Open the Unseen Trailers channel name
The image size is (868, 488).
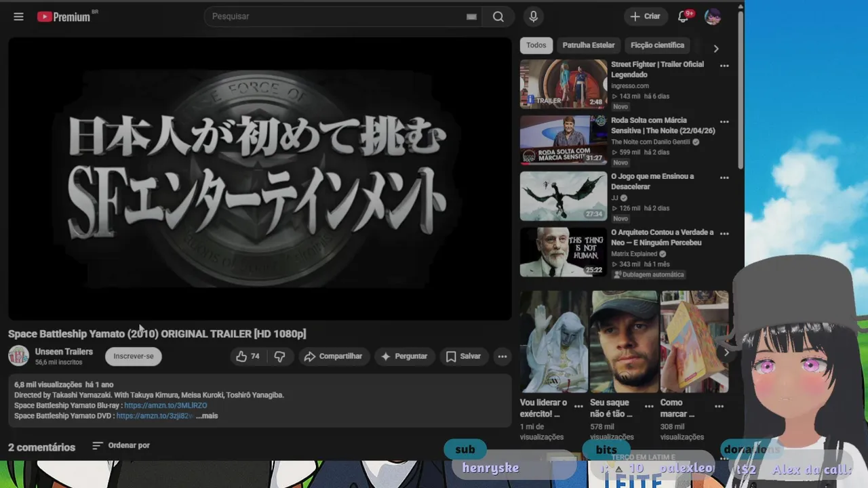64,352
